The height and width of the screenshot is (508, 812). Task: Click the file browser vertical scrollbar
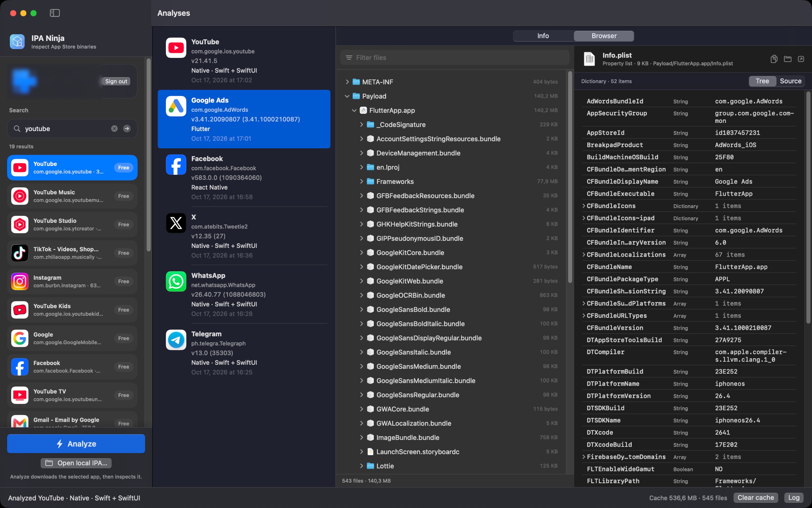[x=570, y=177]
